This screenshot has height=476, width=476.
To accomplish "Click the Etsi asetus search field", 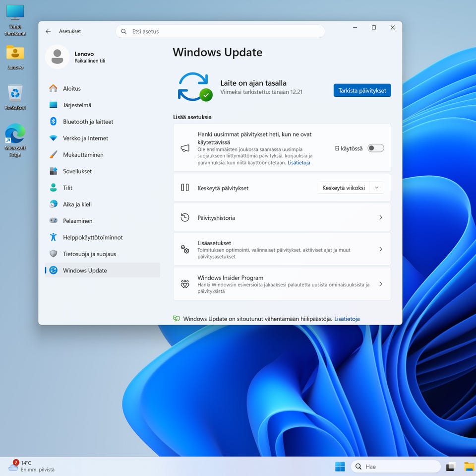I will [x=220, y=31].
